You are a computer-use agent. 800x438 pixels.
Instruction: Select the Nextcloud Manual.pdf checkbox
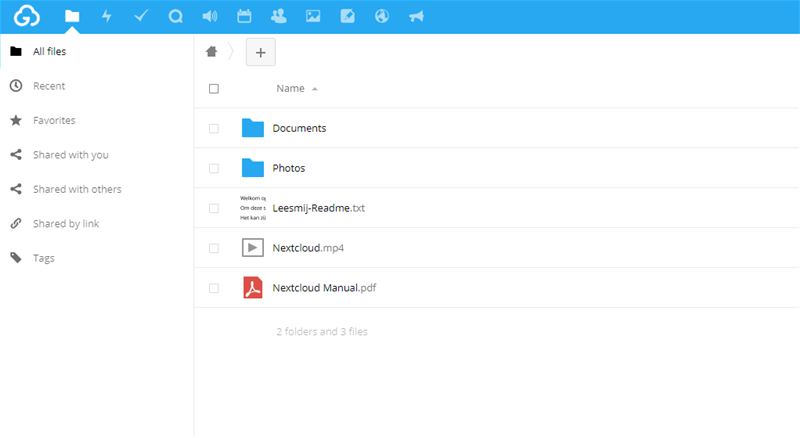214,288
